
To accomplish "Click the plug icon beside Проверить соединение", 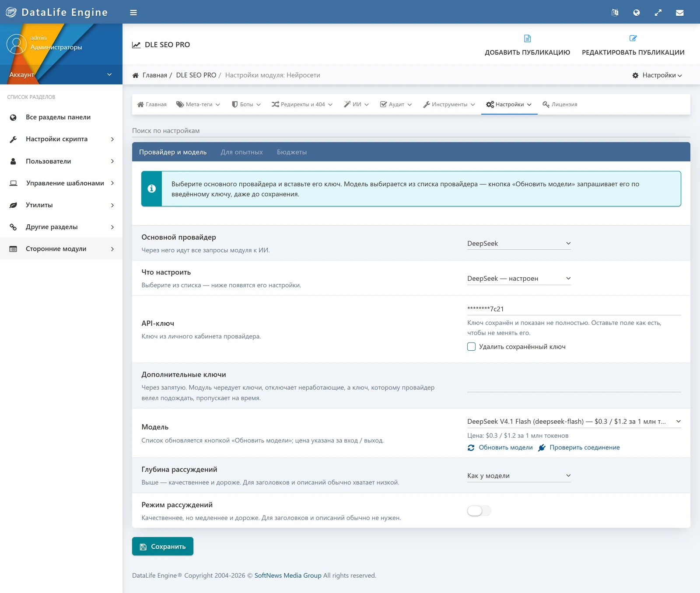I will click(542, 448).
